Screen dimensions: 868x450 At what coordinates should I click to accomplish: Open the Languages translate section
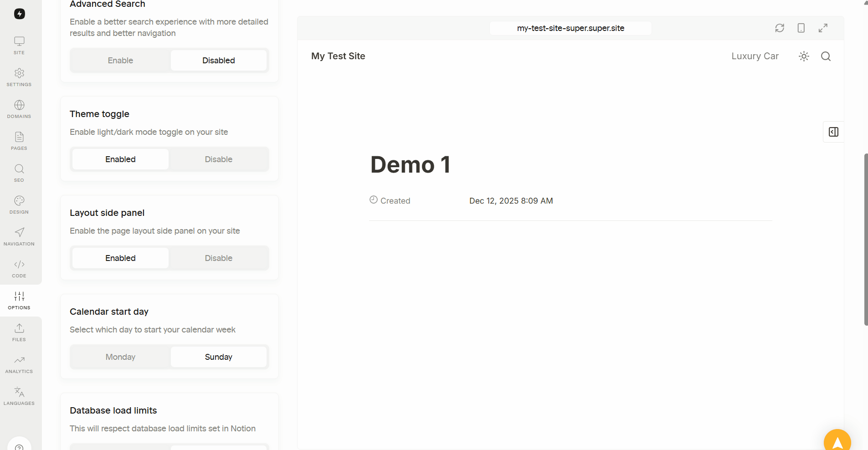click(x=19, y=396)
